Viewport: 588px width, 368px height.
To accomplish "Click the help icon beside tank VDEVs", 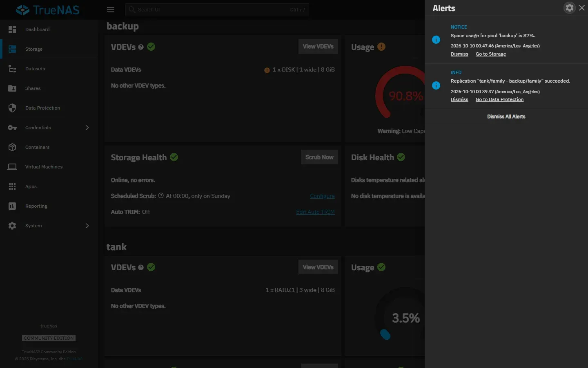I will click(141, 267).
